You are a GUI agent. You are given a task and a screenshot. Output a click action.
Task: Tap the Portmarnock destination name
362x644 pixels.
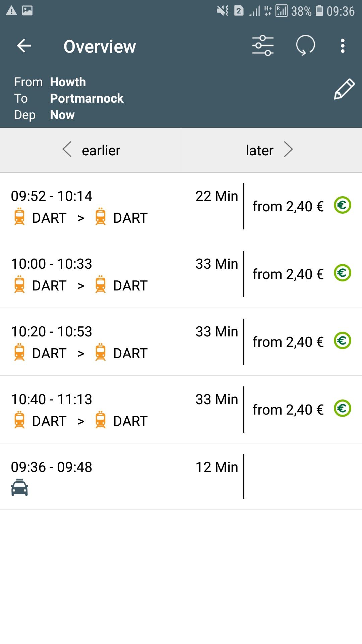(87, 99)
